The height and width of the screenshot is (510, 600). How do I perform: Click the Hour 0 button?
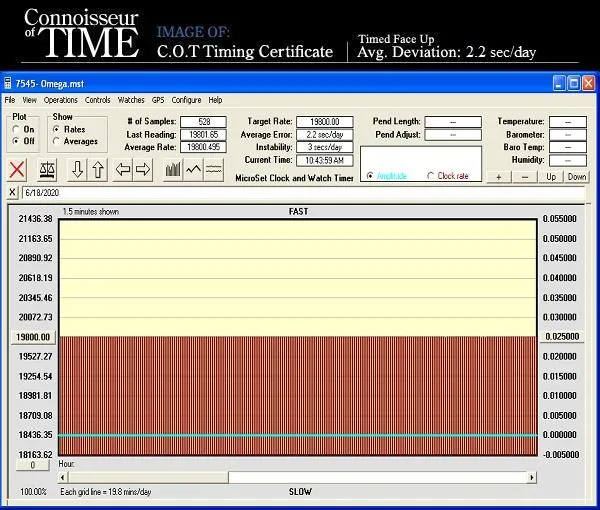point(33,465)
